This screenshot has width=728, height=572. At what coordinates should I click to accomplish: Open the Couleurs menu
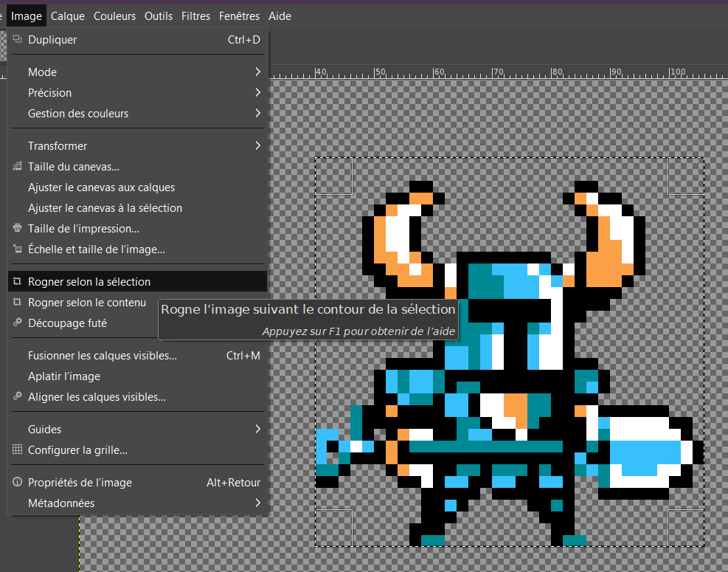(x=114, y=16)
